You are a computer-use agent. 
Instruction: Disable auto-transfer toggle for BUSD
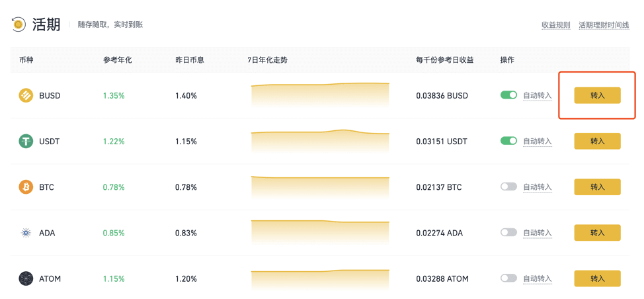point(508,95)
